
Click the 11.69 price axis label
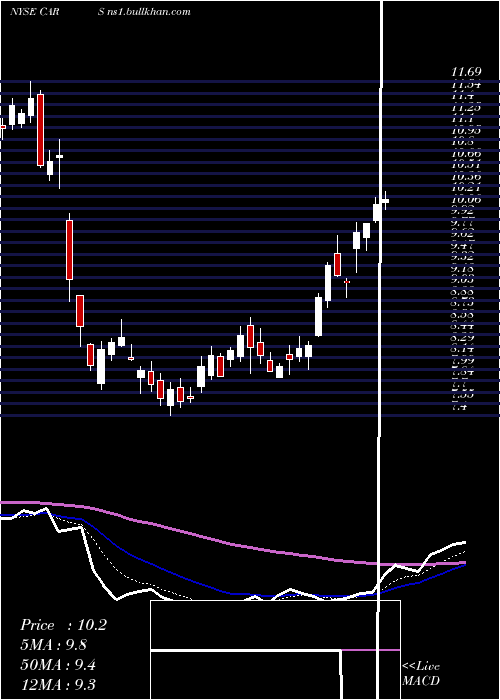(x=466, y=71)
